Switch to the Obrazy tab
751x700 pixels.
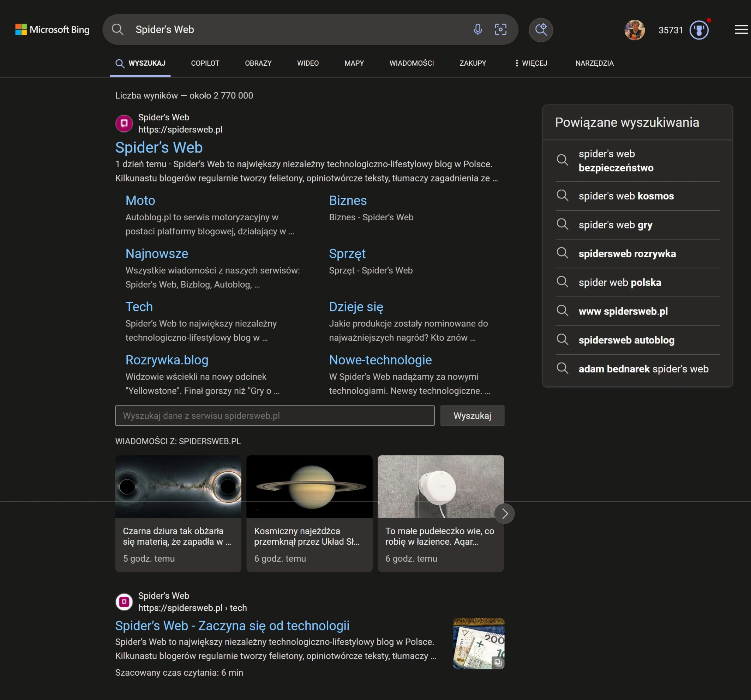(x=258, y=63)
